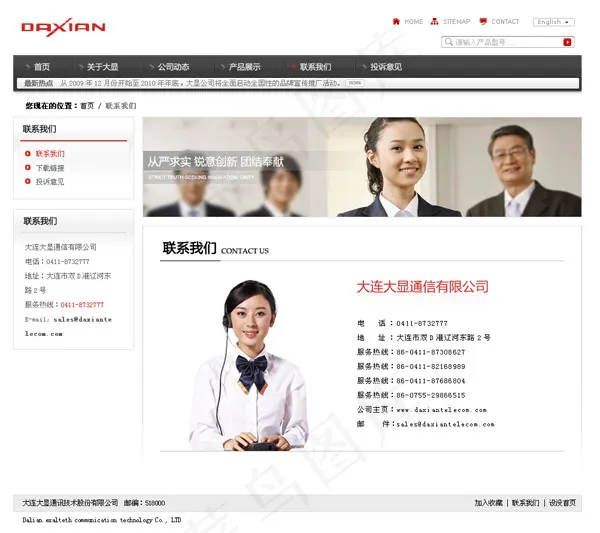Open 关于大显 navigation menu item
Image resolution: width=600 pixels, height=533 pixels.
click(102, 67)
